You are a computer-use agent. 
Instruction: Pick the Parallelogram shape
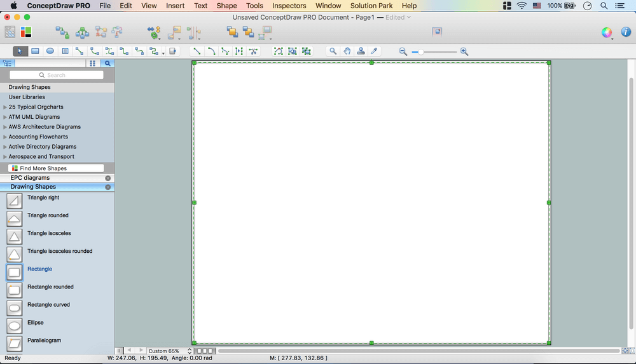[14, 343]
